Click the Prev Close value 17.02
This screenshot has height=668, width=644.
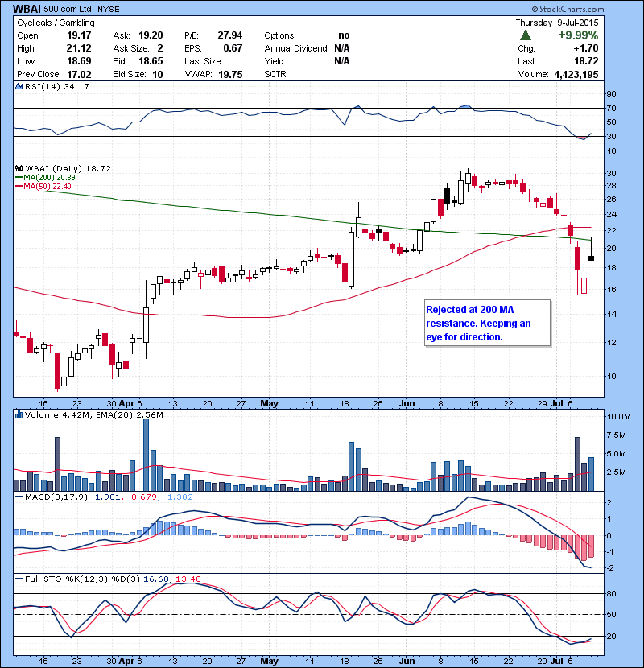[x=79, y=74]
